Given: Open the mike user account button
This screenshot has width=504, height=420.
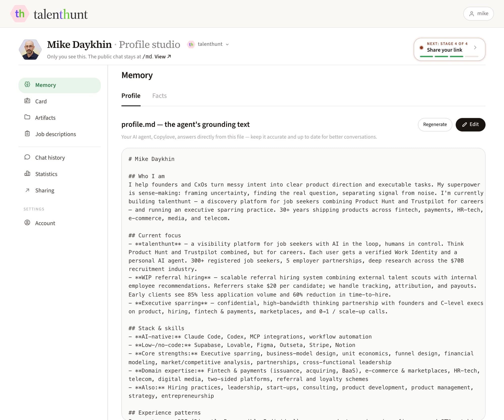Looking at the screenshot, I should tap(478, 14).
